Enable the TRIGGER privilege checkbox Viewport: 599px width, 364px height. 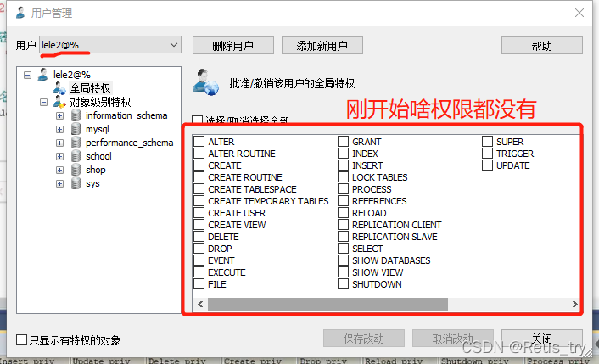487,154
